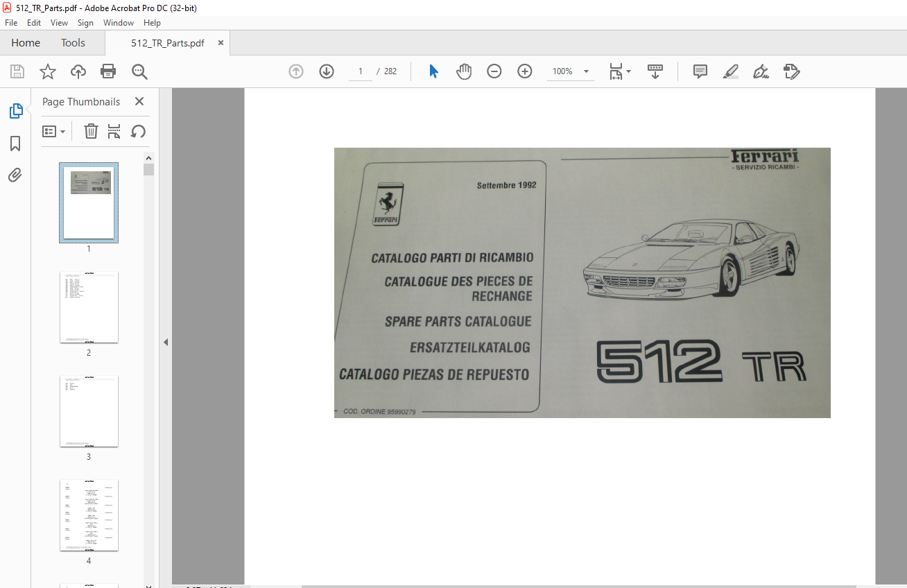Click the Save file icon
Viewport: 907px width, 588px height.
pos(17,71)
